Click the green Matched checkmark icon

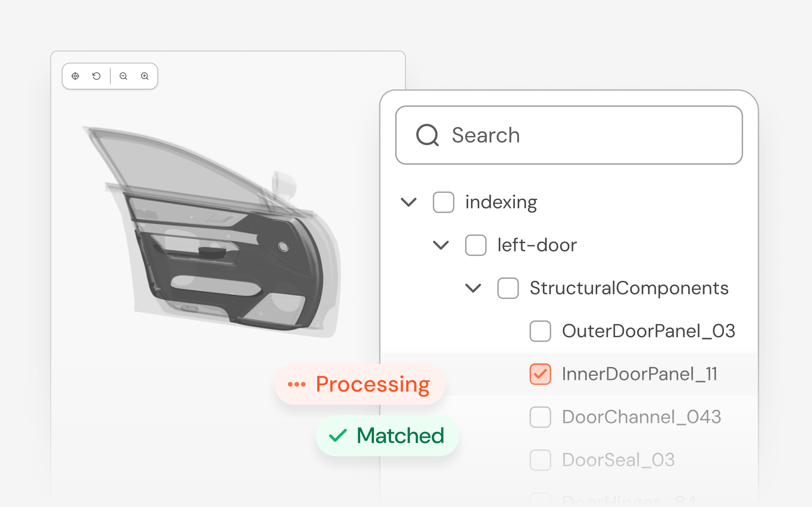point(337,436)
